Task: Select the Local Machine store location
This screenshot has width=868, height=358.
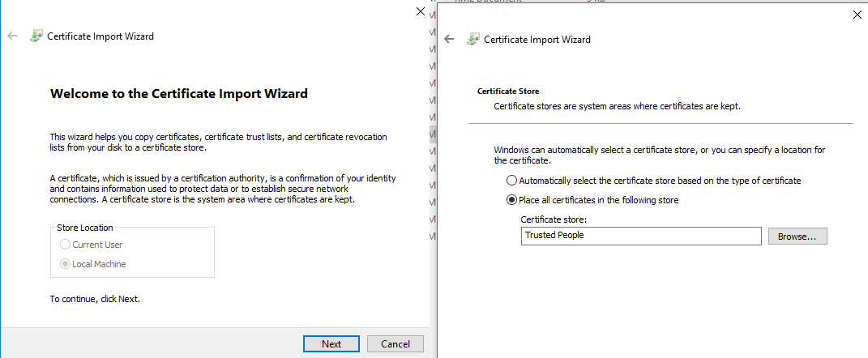Action: [x=93, y=264]
